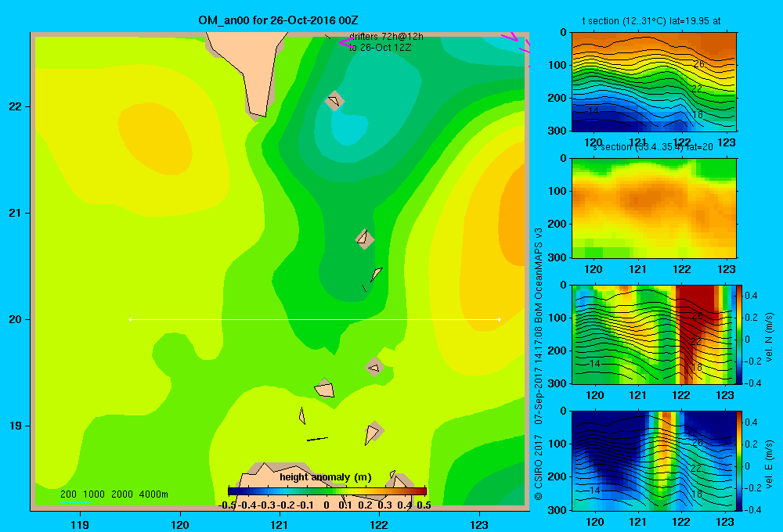Click the main map longitude 121 label

pyautogui.click(x=280, y=524)
